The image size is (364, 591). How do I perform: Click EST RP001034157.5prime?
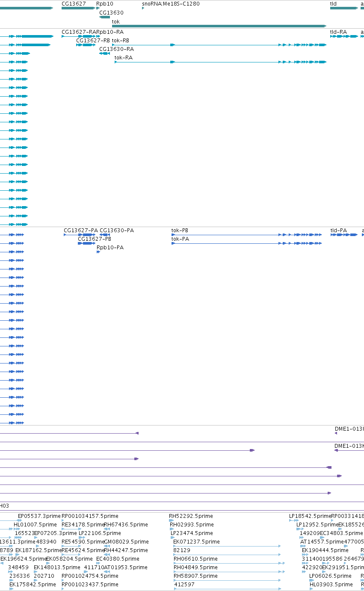click(90, 516)
